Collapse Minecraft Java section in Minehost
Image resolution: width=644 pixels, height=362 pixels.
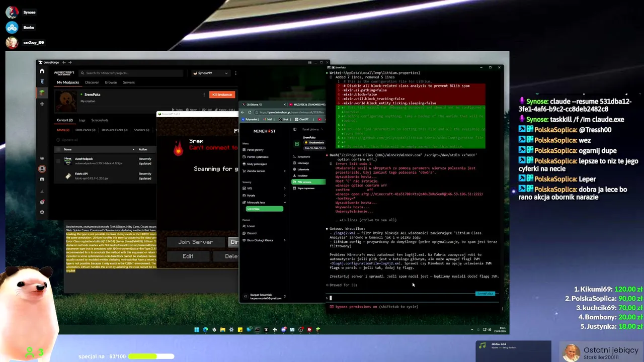[x=284, y=203]
